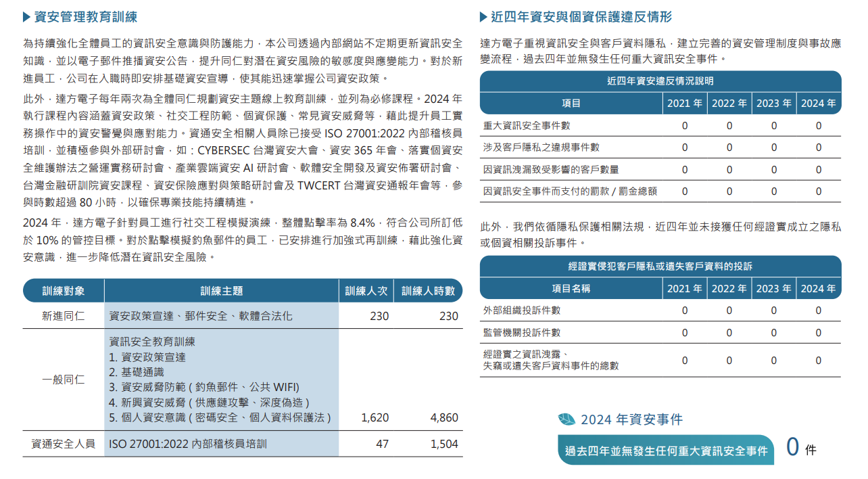Click the leaf icon beside 2024 年資安事件
The image size is (868, 479).
pyautogui.click(x=566, y=419)
